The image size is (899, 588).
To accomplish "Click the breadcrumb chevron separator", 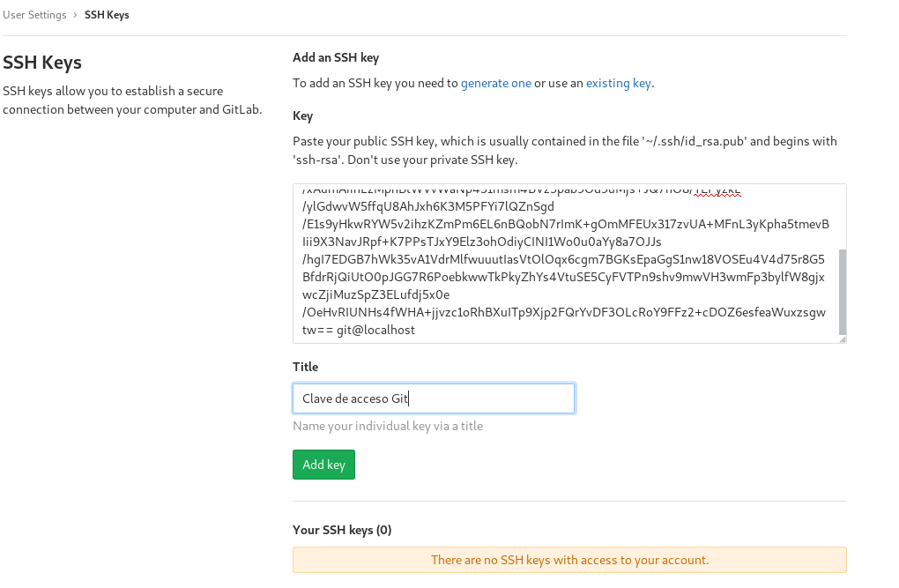I will pyautogui.click(x=75, y=15).
